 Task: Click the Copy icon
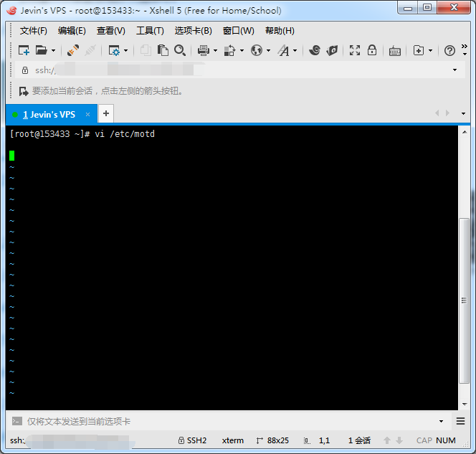[146, 50]
